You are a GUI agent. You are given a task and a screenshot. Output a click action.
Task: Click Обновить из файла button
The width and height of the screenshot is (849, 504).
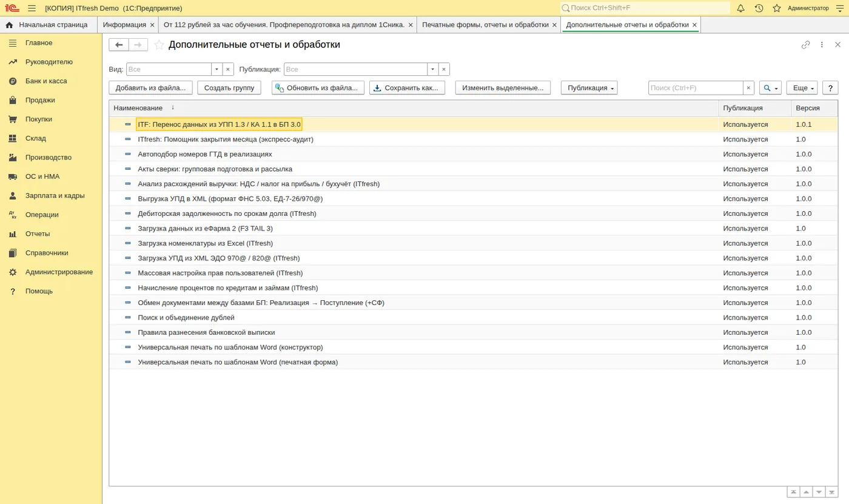pyautogui.click(x=318, y=88)
